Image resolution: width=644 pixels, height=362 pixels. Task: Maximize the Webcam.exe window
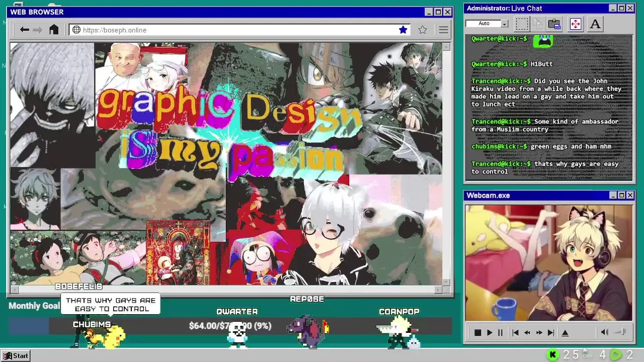[x=621, y=195]
